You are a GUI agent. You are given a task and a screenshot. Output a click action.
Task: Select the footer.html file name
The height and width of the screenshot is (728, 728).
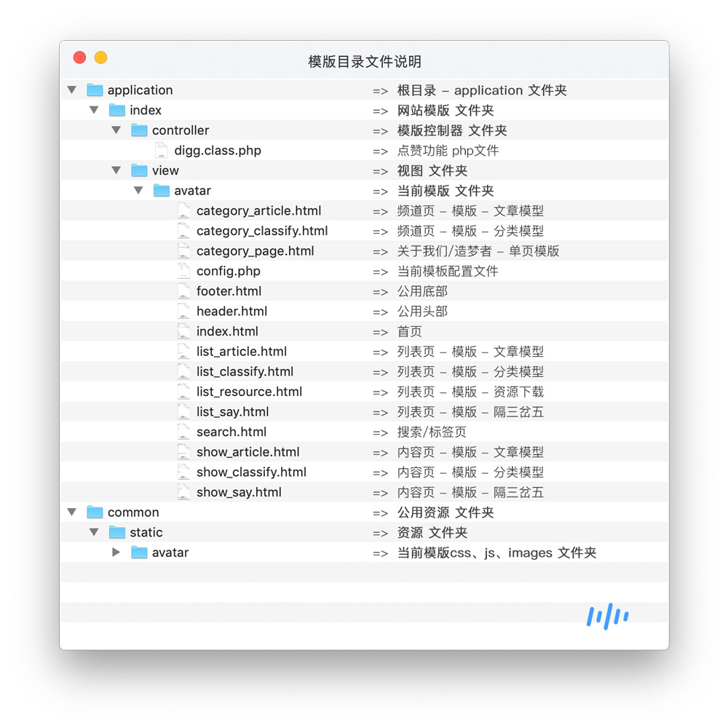pyautogui.click(x=229, y=291)
